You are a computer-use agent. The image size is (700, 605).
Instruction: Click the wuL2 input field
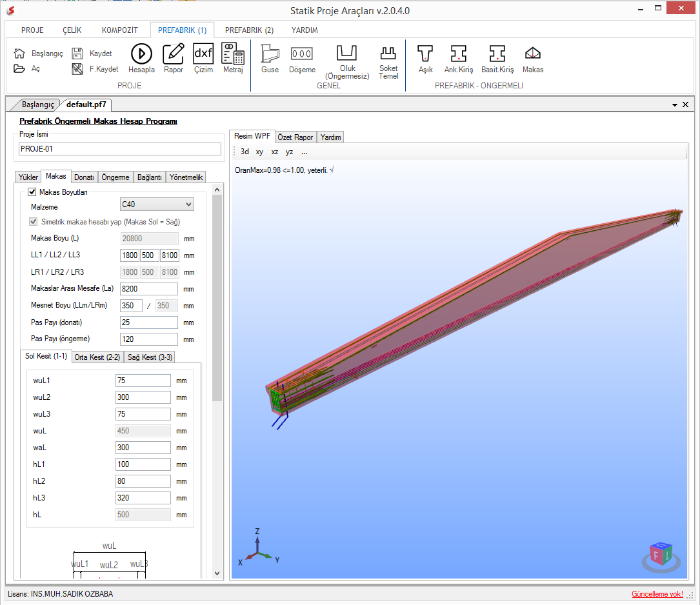point(143,397)
